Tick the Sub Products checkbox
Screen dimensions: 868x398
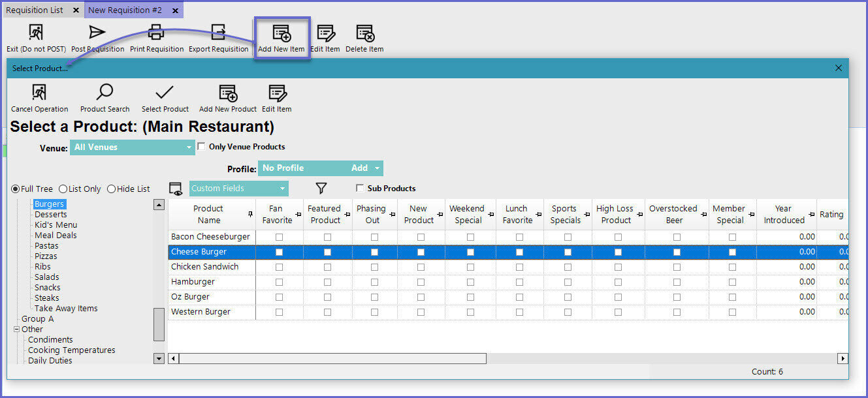(360, 189)
